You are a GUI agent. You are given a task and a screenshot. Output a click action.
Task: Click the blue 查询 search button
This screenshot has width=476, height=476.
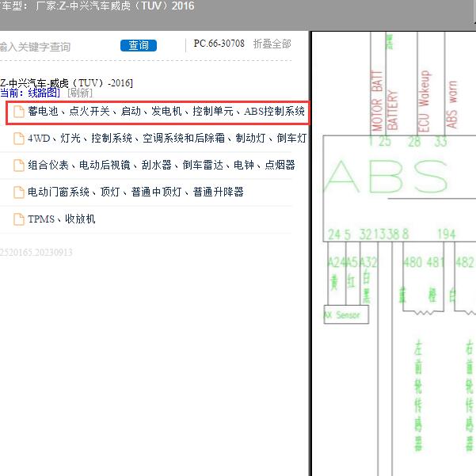pyautogui.click(x=139, y=45)
